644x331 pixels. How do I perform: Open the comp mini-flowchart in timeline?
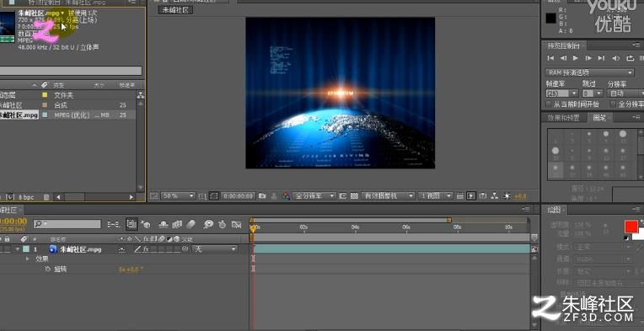click(x=113, y=224)
